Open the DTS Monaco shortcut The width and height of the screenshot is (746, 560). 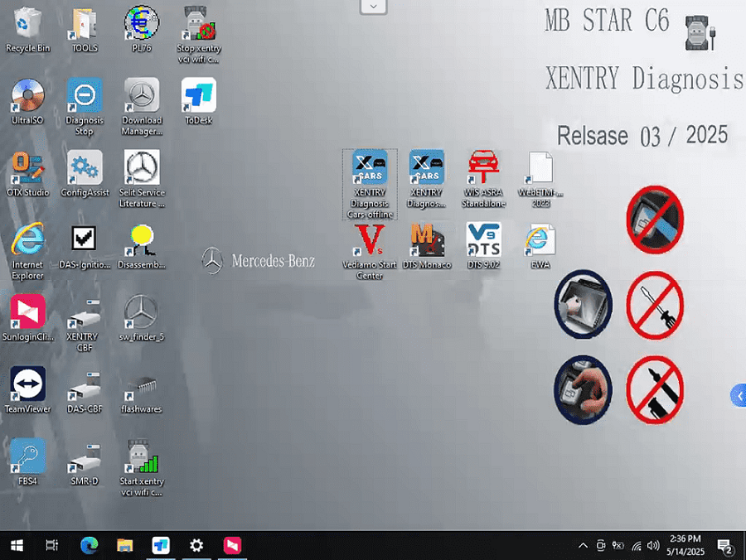point(427,246)
